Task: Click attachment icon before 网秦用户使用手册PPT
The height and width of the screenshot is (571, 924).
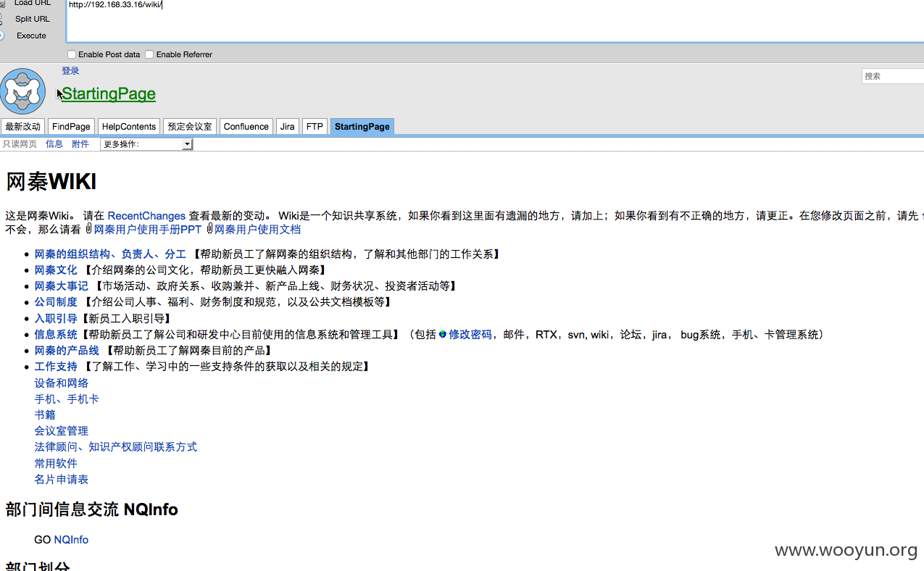Action: [x=88, y=229]
